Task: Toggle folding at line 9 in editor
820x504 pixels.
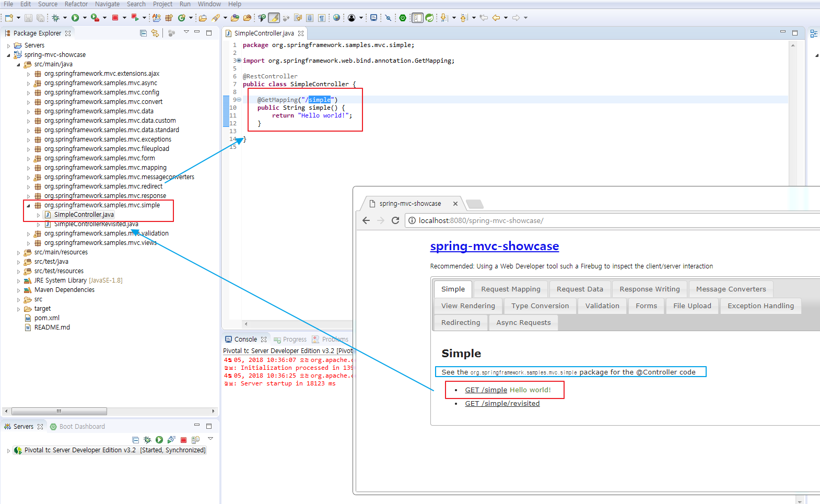Action: pyautogui.click(x=239, y=99)
